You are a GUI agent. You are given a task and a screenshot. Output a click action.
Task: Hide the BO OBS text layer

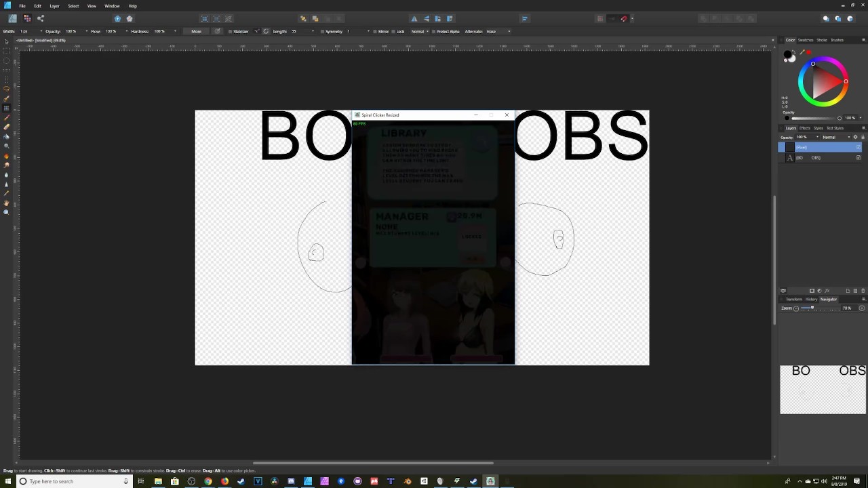[859, 158]
